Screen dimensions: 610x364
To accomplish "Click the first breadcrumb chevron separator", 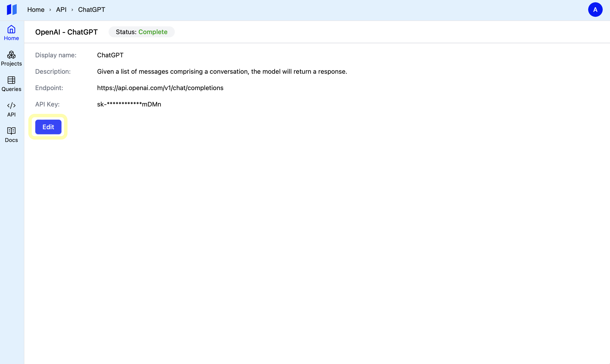I will click(x=50, y=10).
